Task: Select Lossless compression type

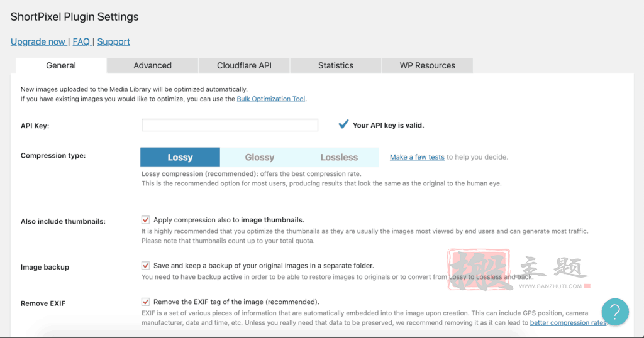Action: pos(339,157)
